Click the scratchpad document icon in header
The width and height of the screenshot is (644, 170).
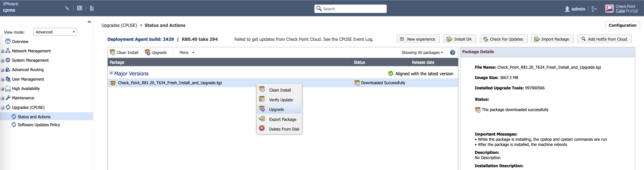pyautogui.click(x=92, y=8)
